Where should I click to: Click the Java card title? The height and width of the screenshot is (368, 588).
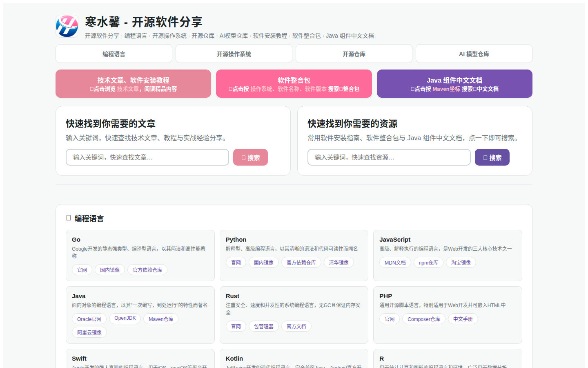(79, 296)
